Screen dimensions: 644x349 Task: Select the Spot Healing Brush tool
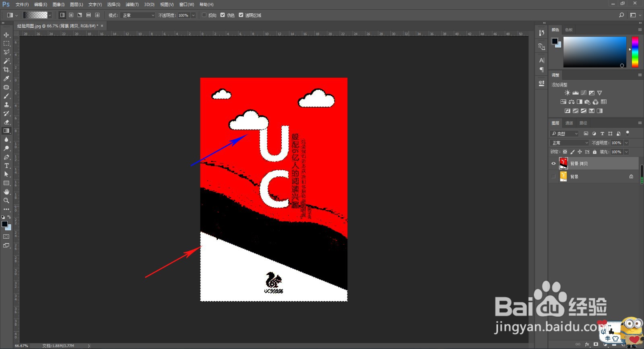pos(6,87)
